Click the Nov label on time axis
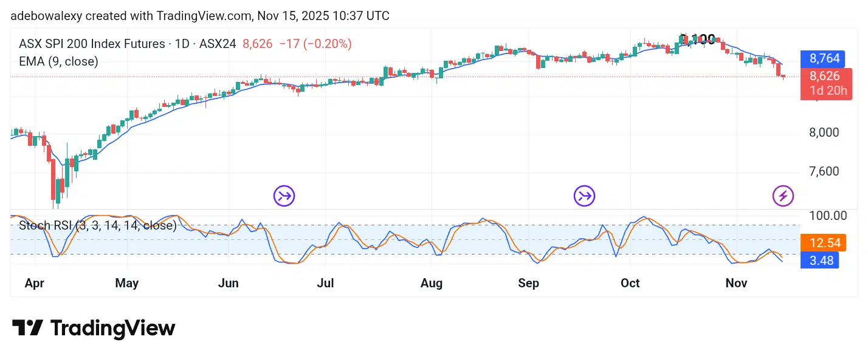 point(737,283)
